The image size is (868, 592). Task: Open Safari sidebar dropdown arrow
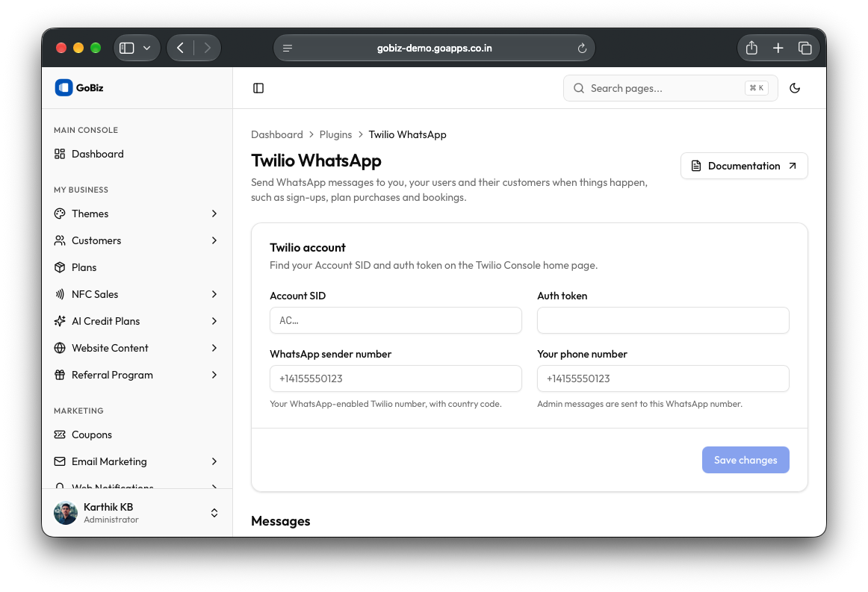click(146, 48)
